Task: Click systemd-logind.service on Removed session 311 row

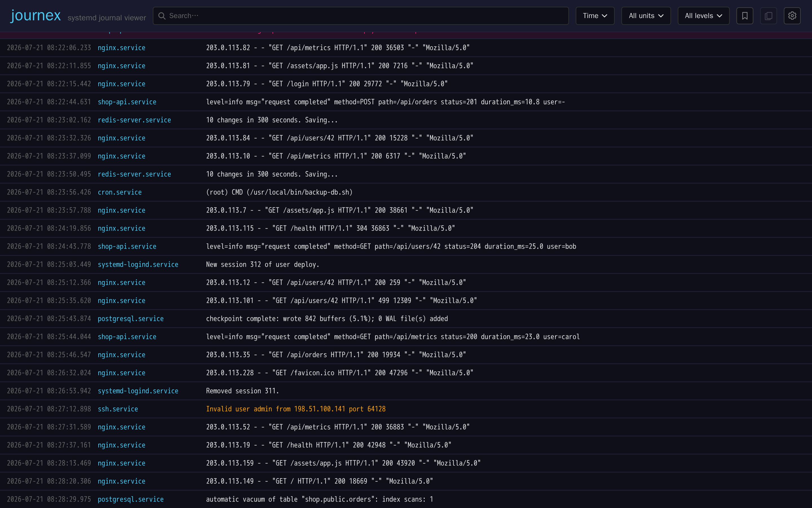Action: pyautogui.click(x=138, y=391)
